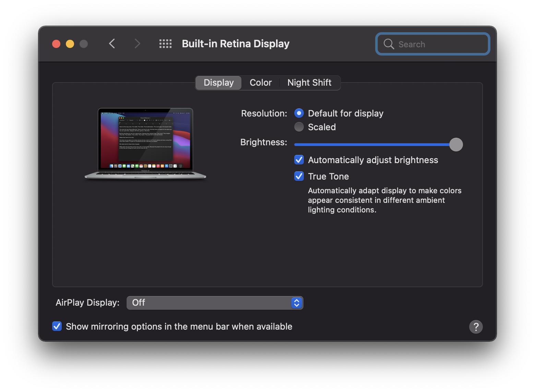Image resolution: width=535 pixels, height=392 pixels.
Task: Select Default for display resolution
Action: 299,113
